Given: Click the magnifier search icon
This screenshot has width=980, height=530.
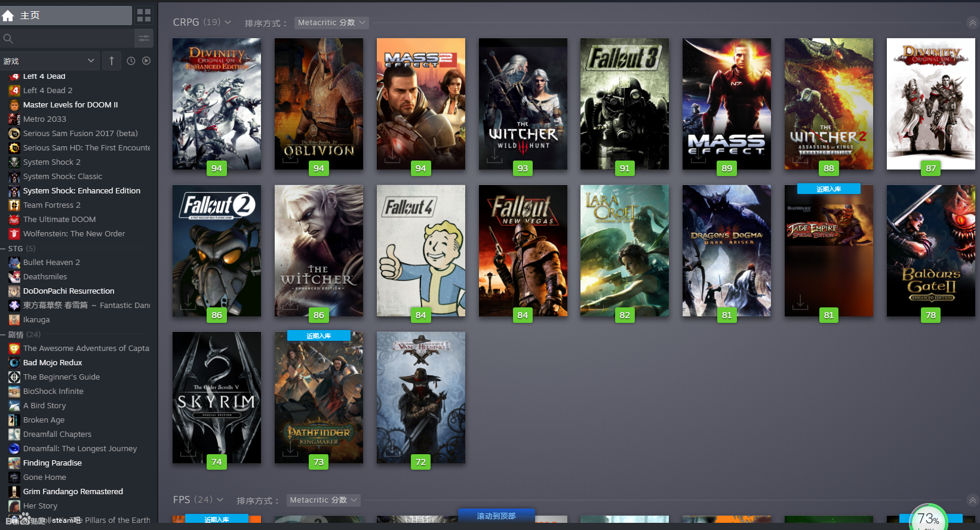Looking at the screenshot, I should (x=8, y=39).
